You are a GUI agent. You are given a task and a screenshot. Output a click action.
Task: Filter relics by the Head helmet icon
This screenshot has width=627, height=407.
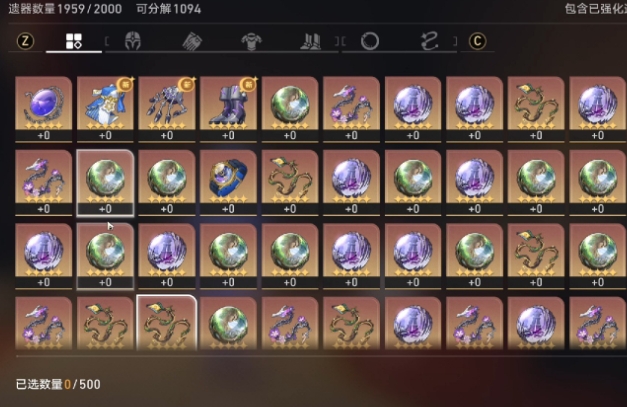point(133,41)
